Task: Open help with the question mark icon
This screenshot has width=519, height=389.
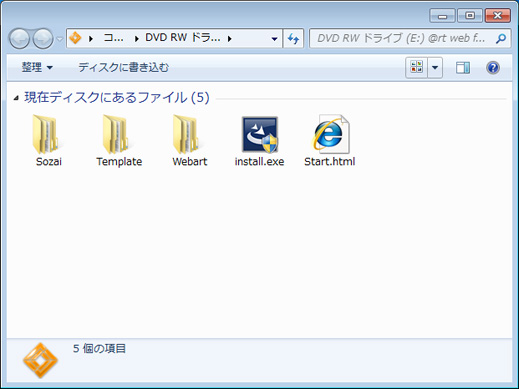Action: point(493,68)
